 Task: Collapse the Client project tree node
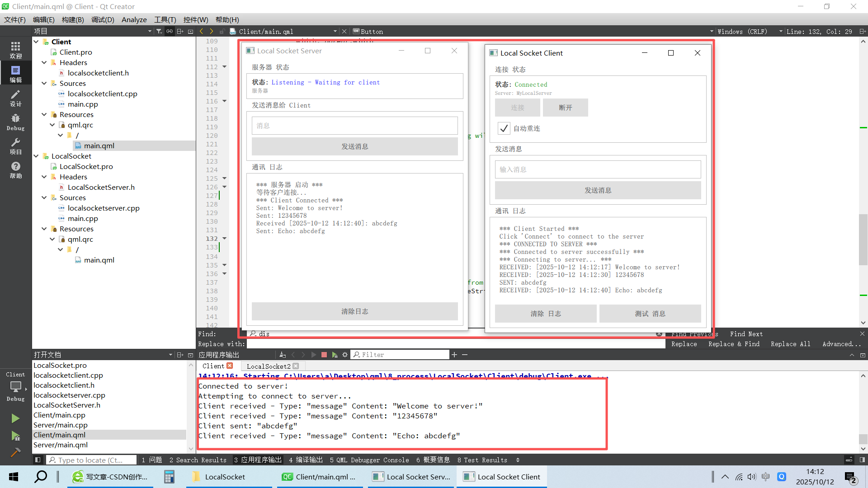36,42
